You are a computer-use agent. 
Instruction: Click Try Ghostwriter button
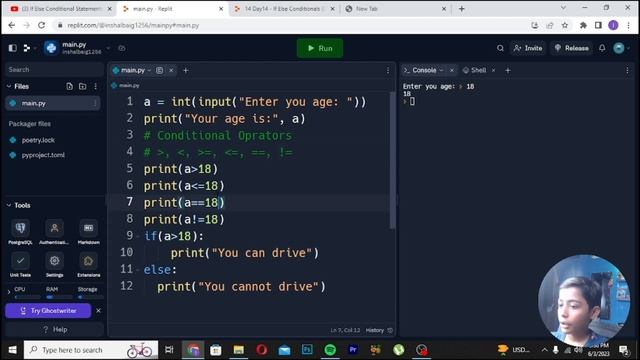click(48, 311)
